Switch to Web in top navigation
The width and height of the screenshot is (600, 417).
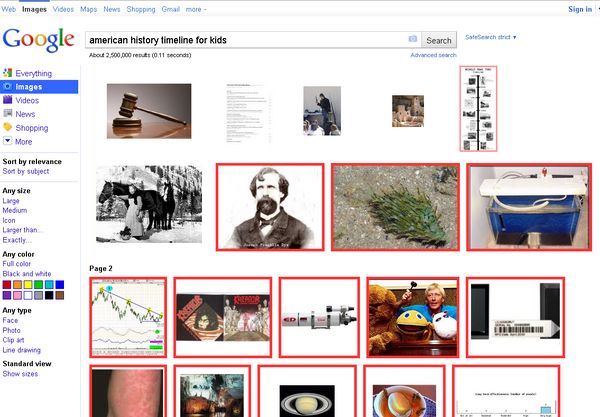pyautogui.click(x=8, y=9)
